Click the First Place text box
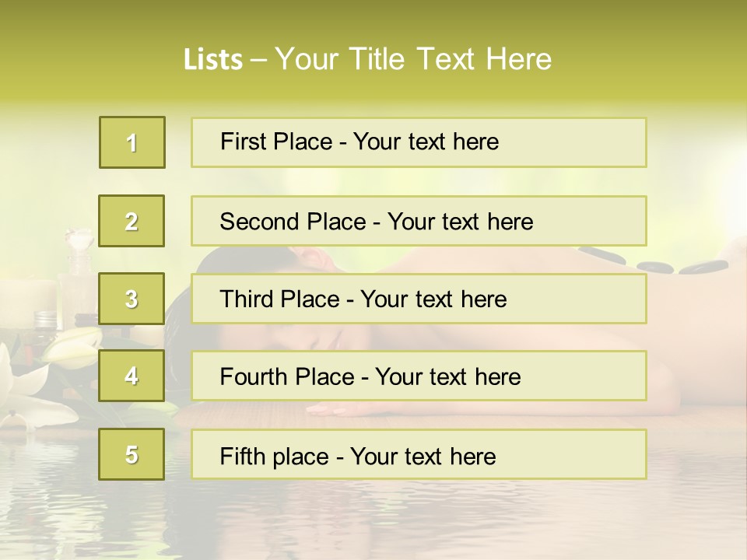747x560 pixels. click(419, 142)
